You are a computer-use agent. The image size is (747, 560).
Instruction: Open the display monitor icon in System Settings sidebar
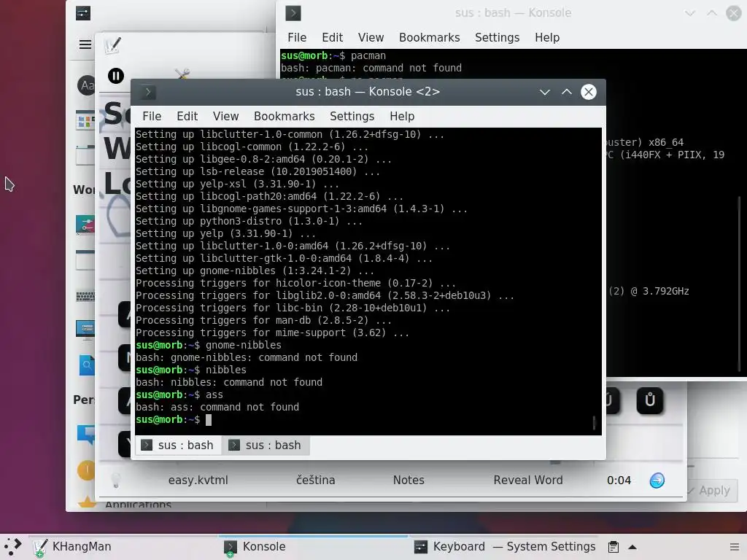[85, 329]
